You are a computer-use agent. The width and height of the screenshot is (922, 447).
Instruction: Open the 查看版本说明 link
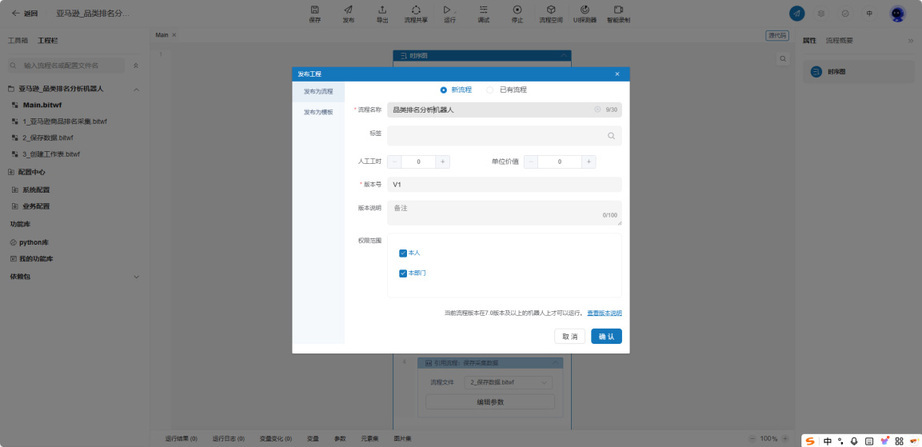click(604, 313)
